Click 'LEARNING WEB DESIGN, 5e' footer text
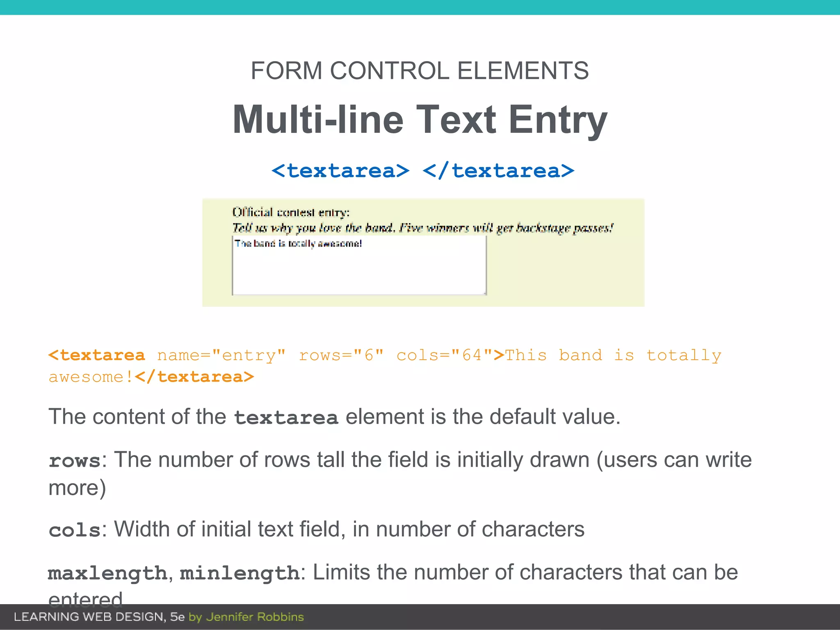This screenshot has width=840, height=630. tap(99, 617)
